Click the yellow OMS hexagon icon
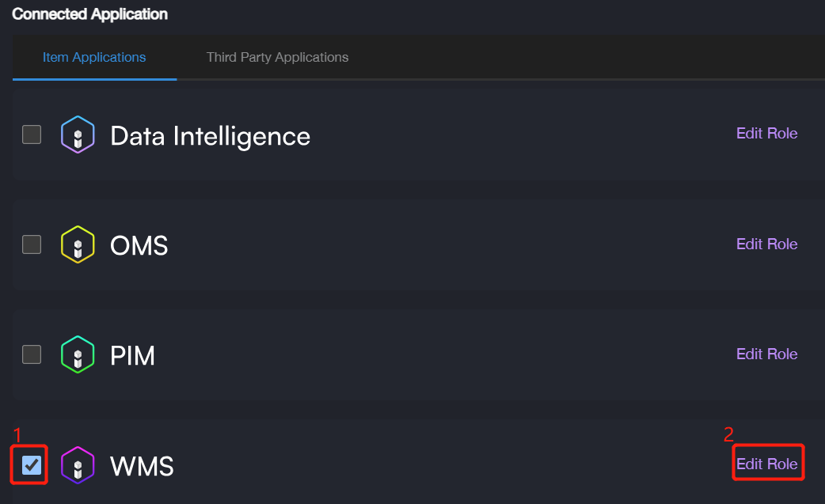825x504 pixels. click(78, 245)
